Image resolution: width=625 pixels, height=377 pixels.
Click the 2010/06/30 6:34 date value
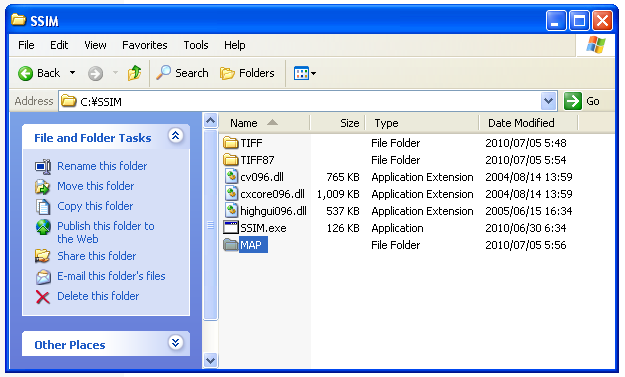pos(525,228)
